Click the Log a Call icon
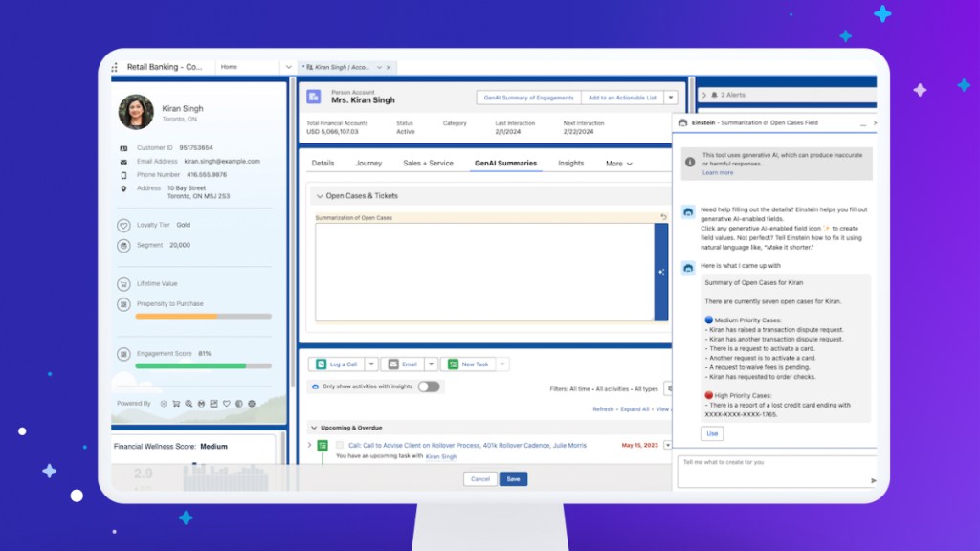Screen dimensions: 980x551 point(323,364)
